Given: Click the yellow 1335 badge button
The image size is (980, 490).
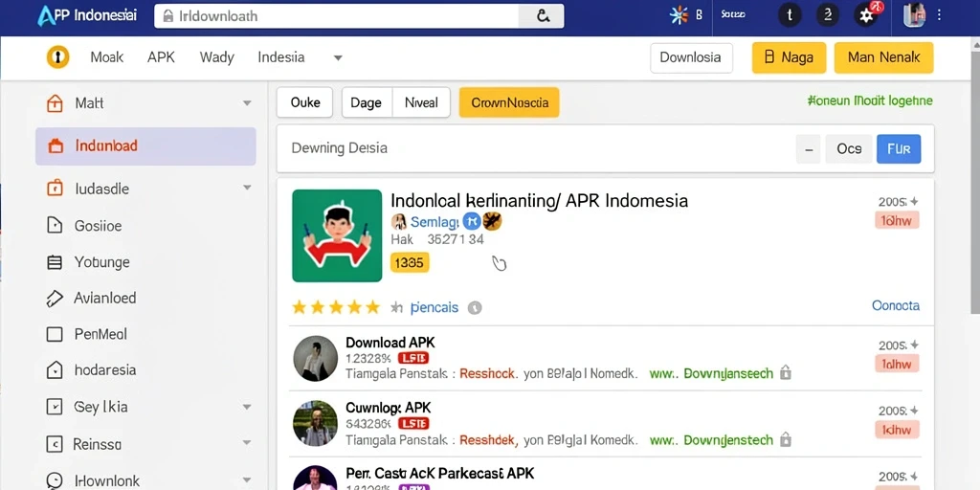Looking at the screenshot, I should coord(410,263).
